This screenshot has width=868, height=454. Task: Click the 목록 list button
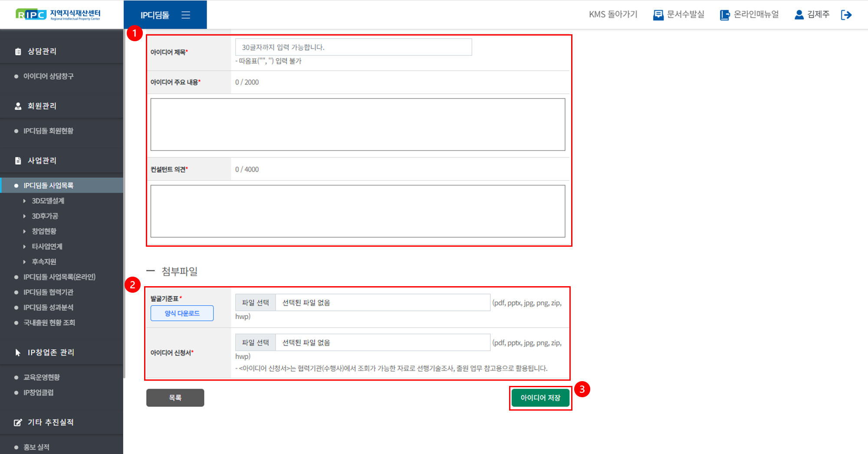(x=175, y=398)
